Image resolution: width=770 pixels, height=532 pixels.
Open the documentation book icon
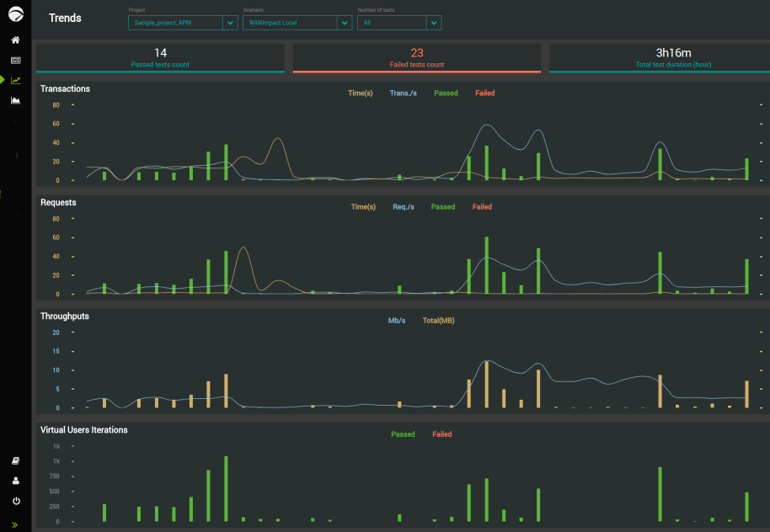[x=16, y=460]
